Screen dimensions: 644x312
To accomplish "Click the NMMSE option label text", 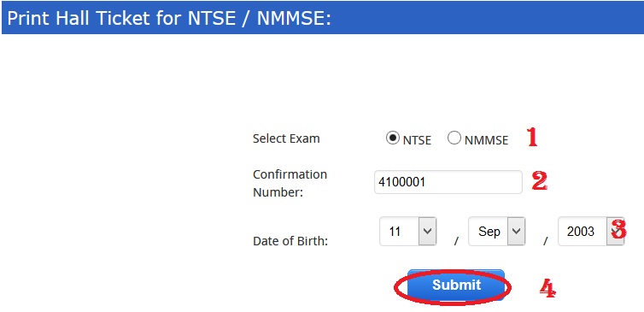I will click(x=486, y=140).
